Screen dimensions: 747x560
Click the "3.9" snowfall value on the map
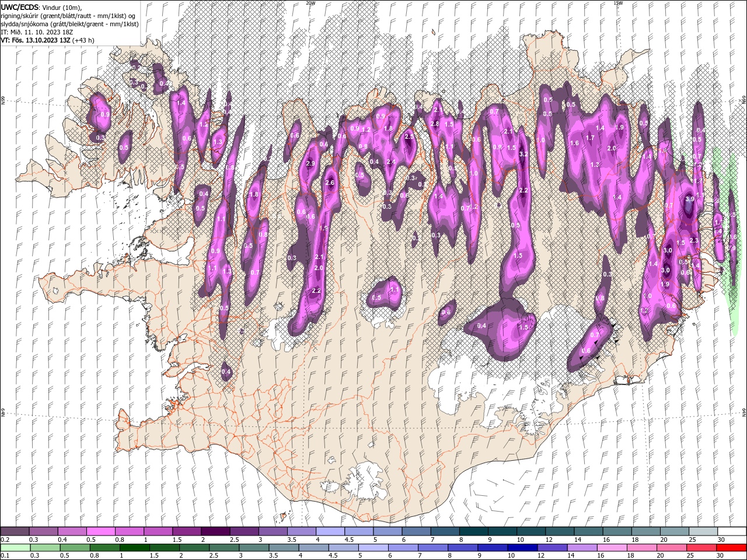689,199
